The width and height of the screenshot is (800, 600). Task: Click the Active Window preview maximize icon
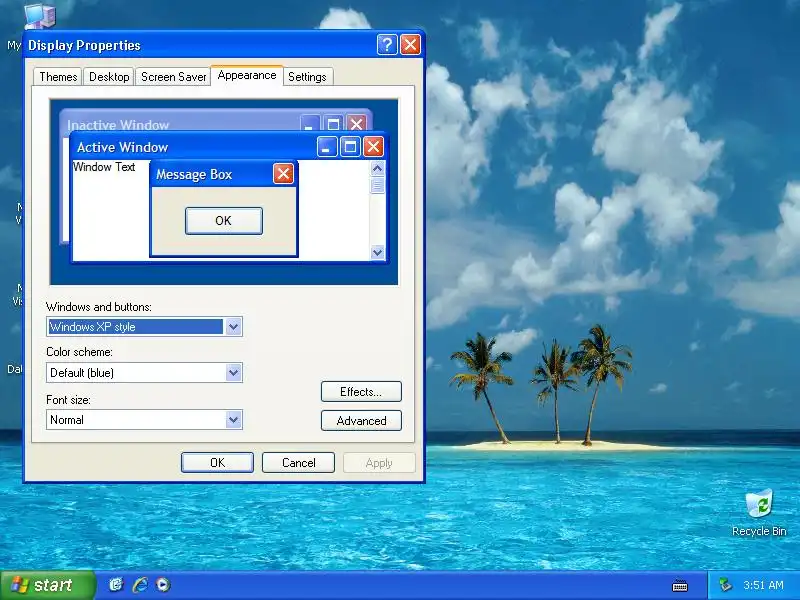350,147
